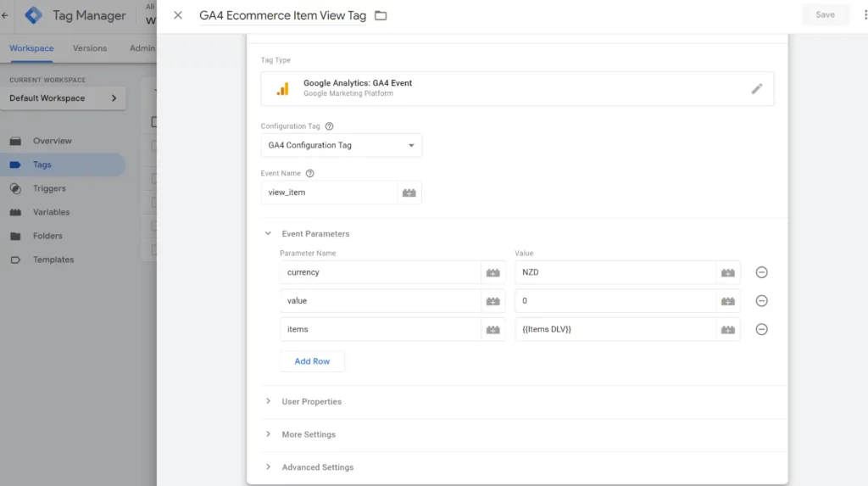Viewport: 868px width, 486px height.
Task: Click the Overview sidebar icon
Action: point(15,141)
